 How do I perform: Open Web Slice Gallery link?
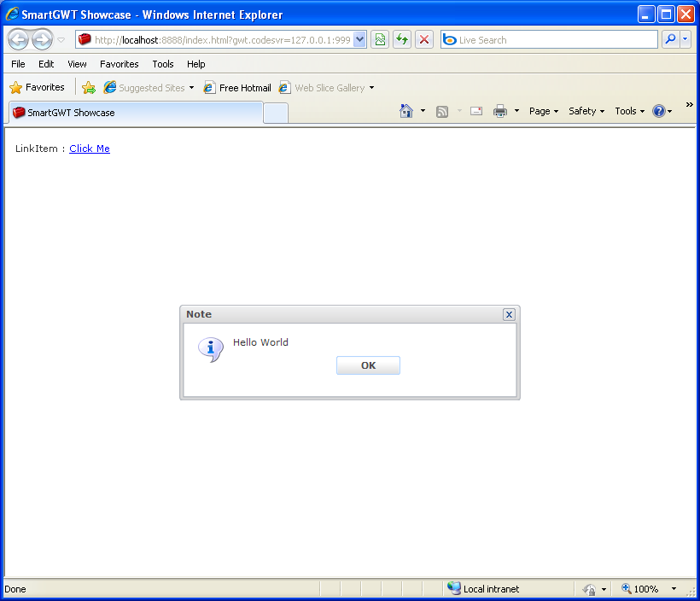(322, 88)
